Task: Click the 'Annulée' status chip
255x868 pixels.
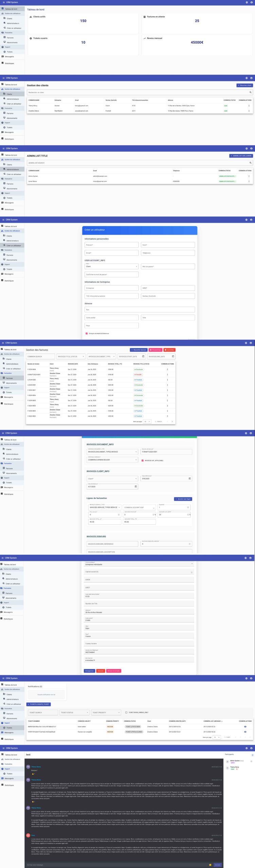Action: [138, 375]
